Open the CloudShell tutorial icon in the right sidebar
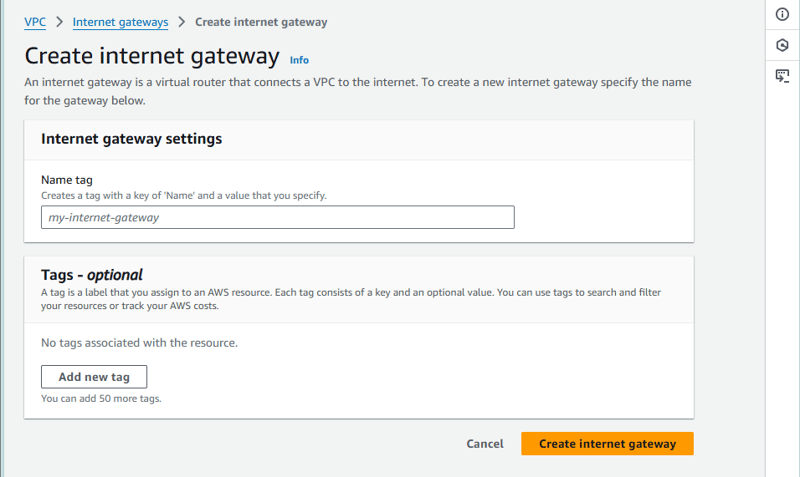 pyautogui.click(x=782, y=77)
